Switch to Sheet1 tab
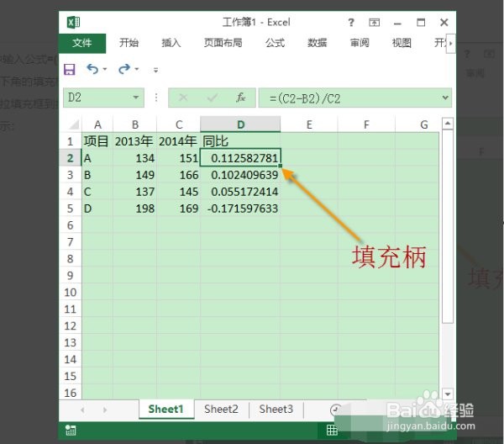504x444 pixels. (166, 409)
